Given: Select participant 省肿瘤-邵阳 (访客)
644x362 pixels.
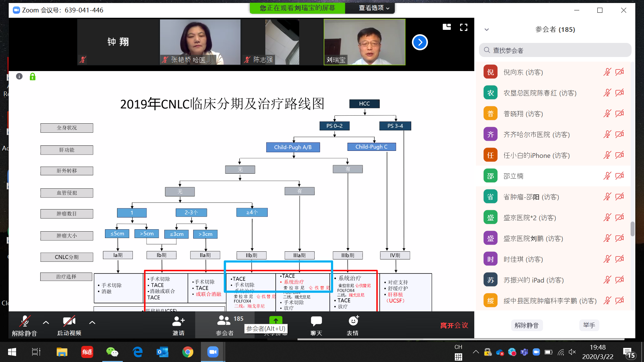Looking at the screenshot, I should pos(553,197).
